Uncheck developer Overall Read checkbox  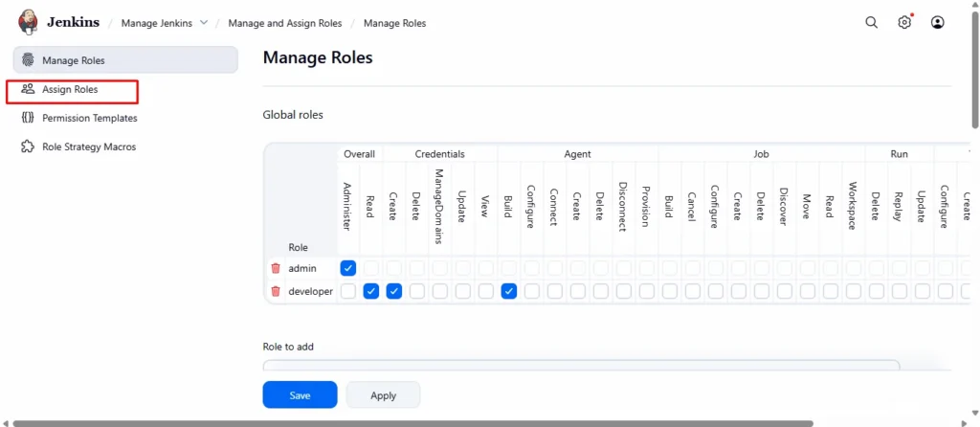[x=371, y=291]
